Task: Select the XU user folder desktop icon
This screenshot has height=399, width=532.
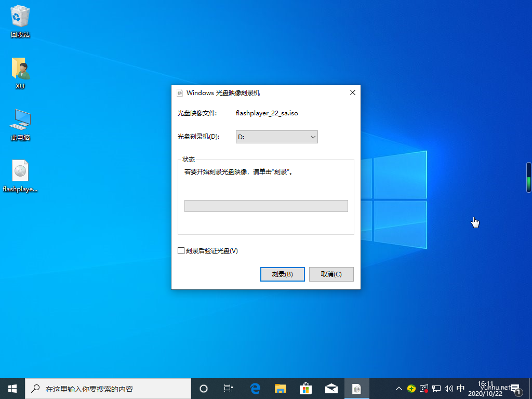Action: click(20, 73)
